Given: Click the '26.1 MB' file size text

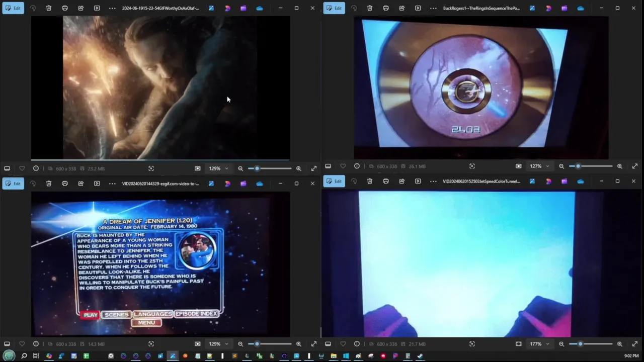Looking at the screenshot, I should point(417,166).
